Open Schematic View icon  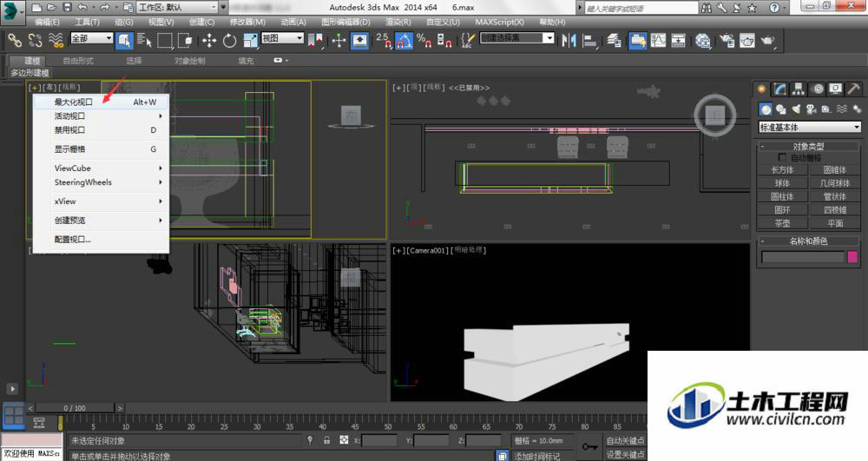678,40
